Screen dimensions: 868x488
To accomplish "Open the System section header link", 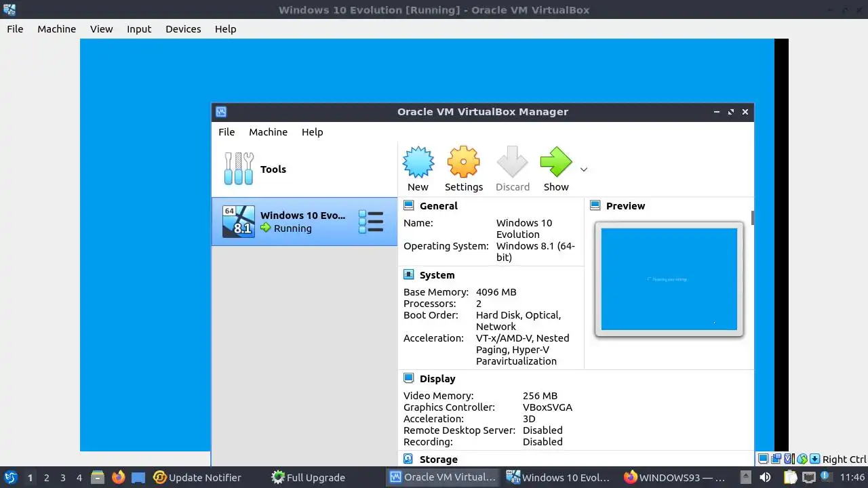I will pos(437,275).
